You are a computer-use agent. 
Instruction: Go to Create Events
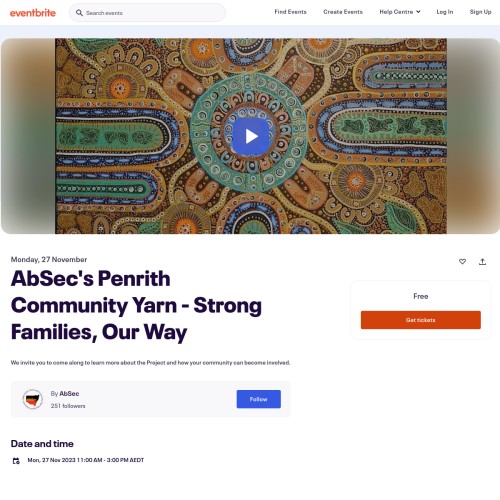(343, 12)
